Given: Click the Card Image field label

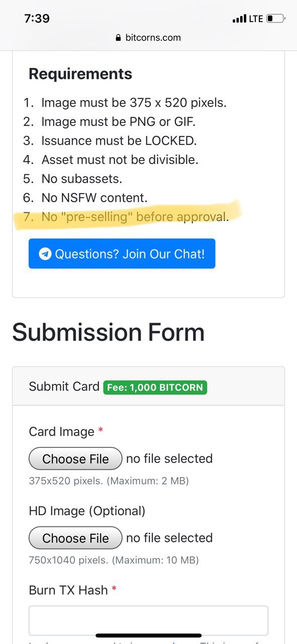Looking at the screenshot, I should 62,432.
